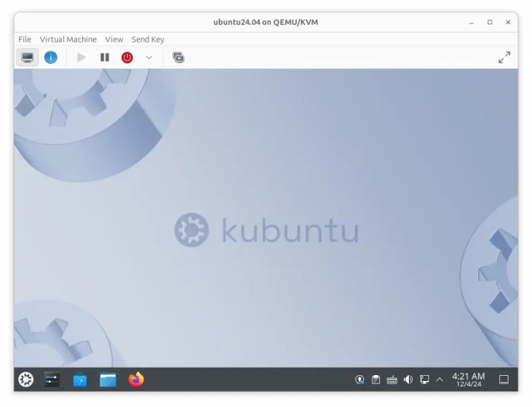Open the network connections tray icon
The width and height of the screenshot is (532, 407).
pyautogui.click(x=424, y=380)
